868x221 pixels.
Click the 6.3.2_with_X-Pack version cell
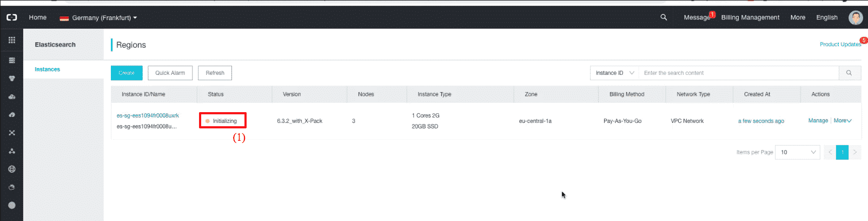300,121
